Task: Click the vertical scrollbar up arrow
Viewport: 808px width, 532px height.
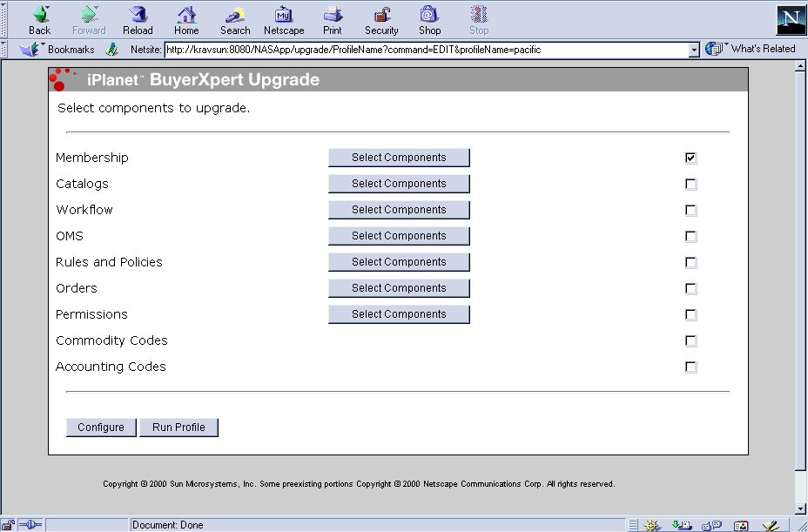Action: coord(800,65)
